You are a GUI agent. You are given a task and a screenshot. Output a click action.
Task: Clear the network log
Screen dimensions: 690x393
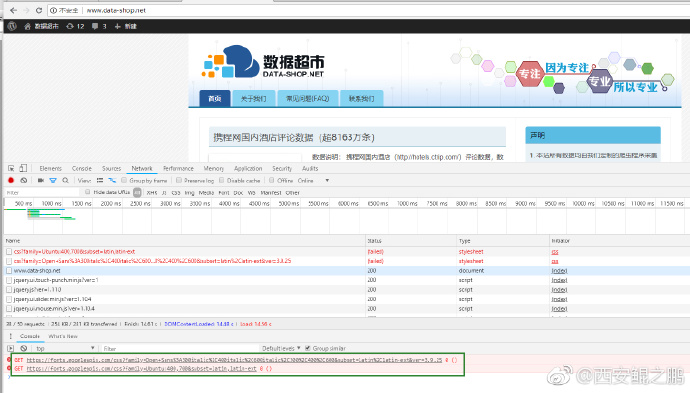[24, 180]
